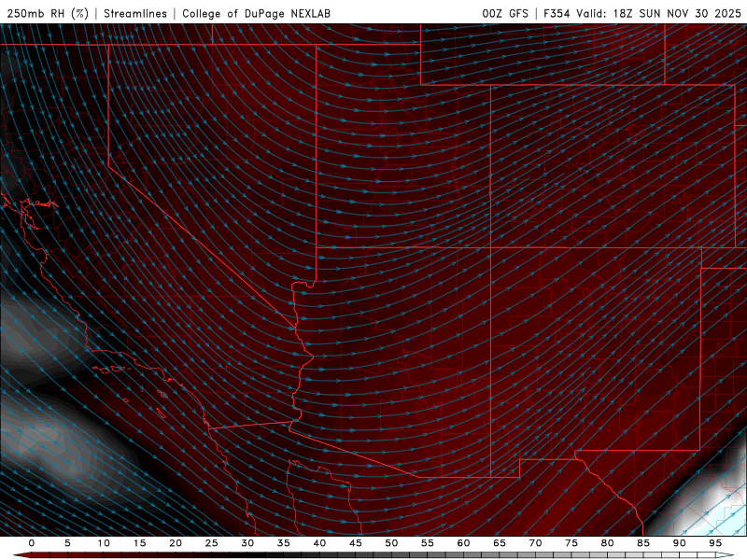747x560 pixels.
Task: Click the '40' tick label on color scale
Action: click(319, 543)
